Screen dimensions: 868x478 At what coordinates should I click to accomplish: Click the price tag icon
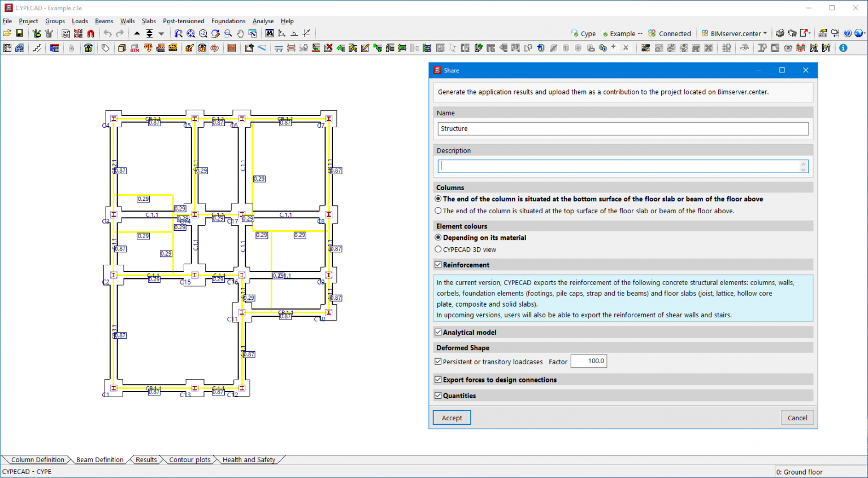[x=105, y=48]
